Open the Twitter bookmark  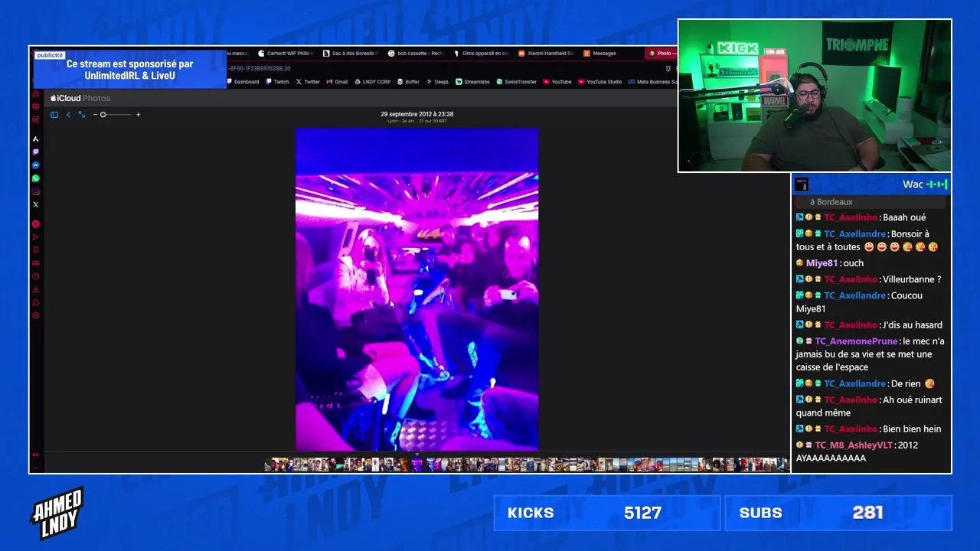tap(308, 82)
